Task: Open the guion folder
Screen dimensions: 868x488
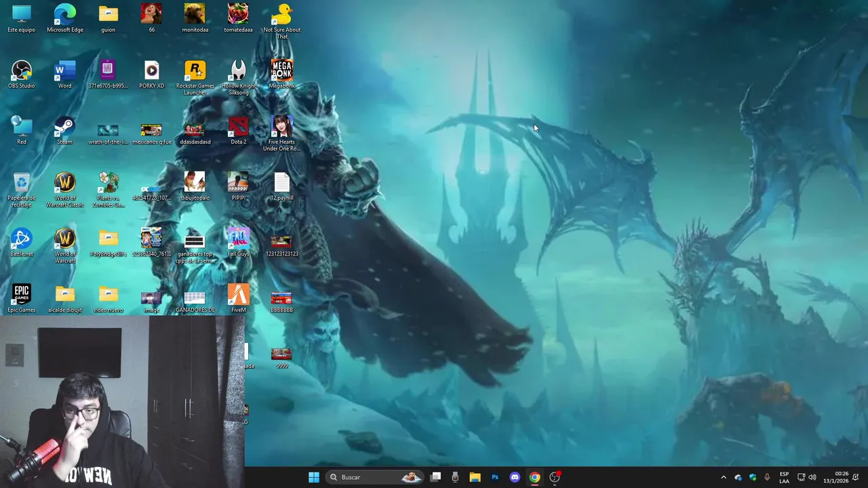Action: click(x=108, y=18)
